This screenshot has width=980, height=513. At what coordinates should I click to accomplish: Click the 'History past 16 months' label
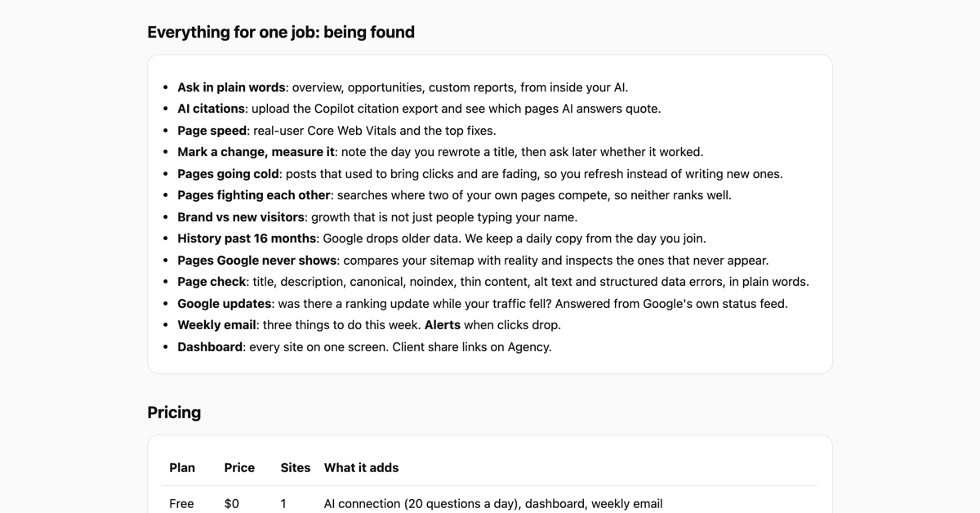(247, 239)
